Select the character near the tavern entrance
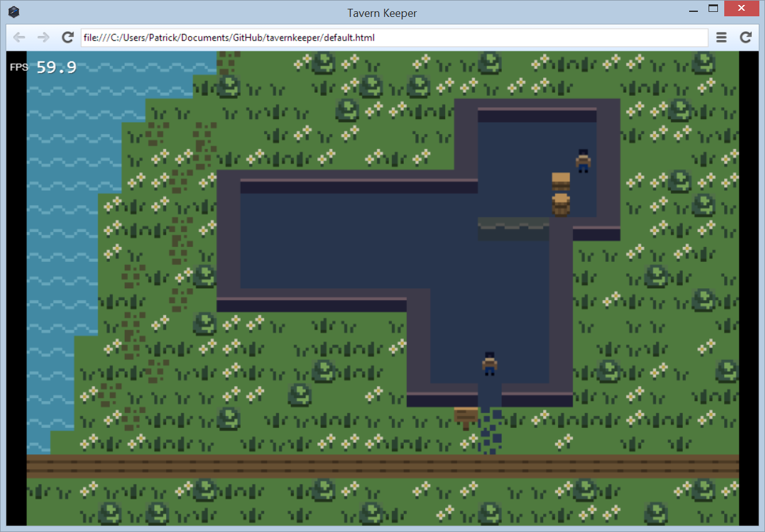Screen dimensions: 765x532 [490, 363]
